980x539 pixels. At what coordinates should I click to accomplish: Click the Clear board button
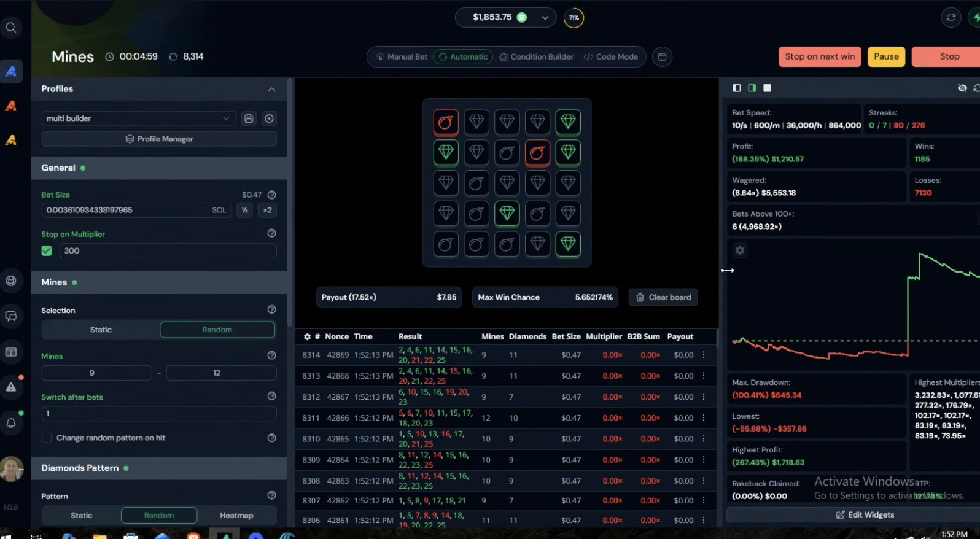pos(663,297)
